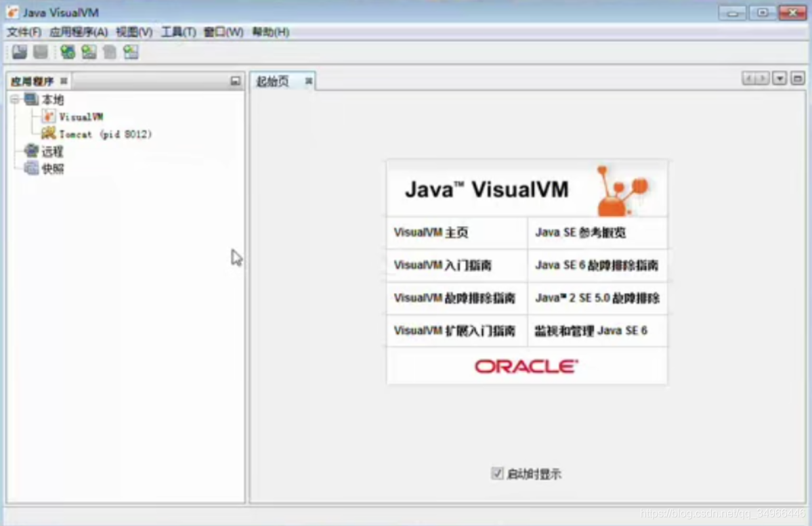The height and width of the screenshot is (526, 812).
Task: Select Tomcat (pid 8012) in tree
Action: pyautogui.click(x=105, y=135)
